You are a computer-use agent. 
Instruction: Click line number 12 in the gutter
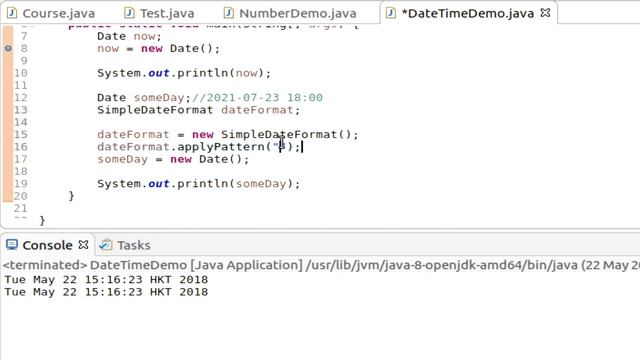point(20,98)
